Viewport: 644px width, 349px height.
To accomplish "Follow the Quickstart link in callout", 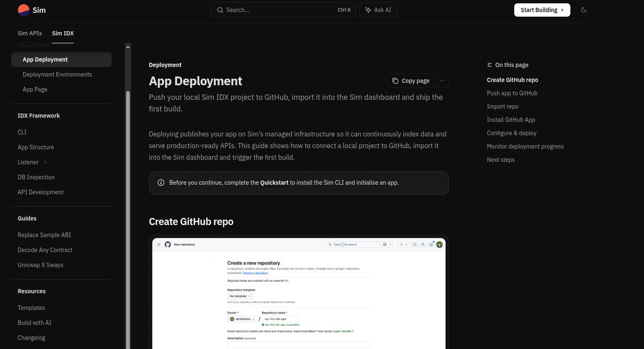I will pyautogui.click(x=274, y=183).
